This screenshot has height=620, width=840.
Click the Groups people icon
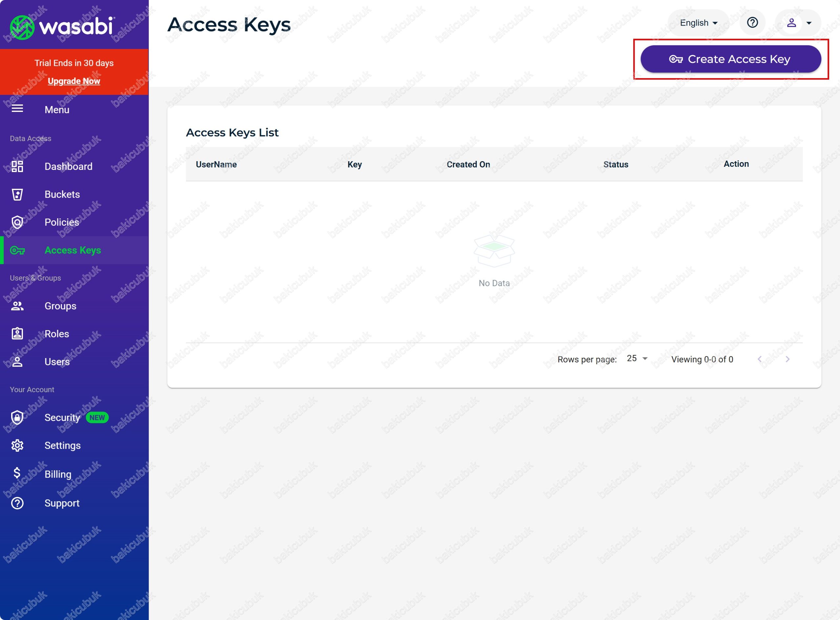pos(17,306)
